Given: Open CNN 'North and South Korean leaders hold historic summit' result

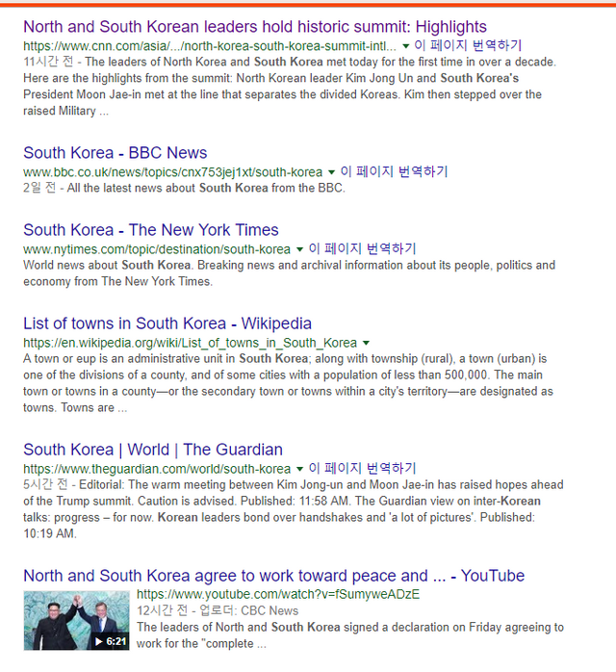Looking at the screenshot, I should tap(255, 27).
